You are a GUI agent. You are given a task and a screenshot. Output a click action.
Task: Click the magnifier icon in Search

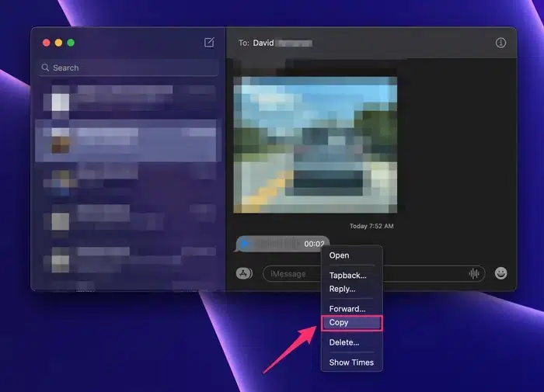tap(46, 68)
